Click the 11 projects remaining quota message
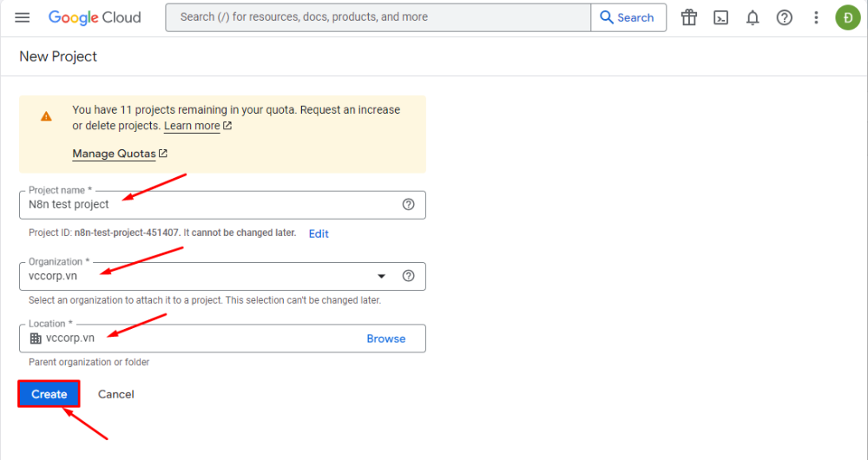 [236, 118]
